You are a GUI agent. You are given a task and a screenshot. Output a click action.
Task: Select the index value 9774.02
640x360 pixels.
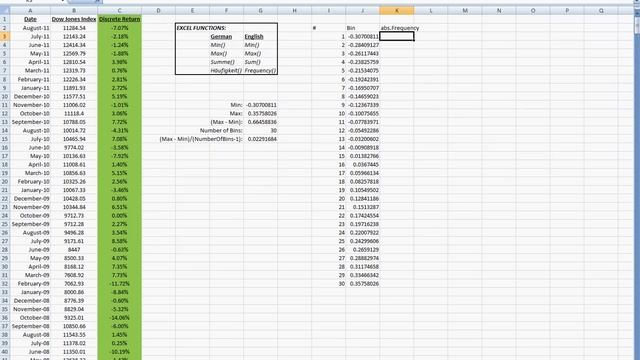74,147
